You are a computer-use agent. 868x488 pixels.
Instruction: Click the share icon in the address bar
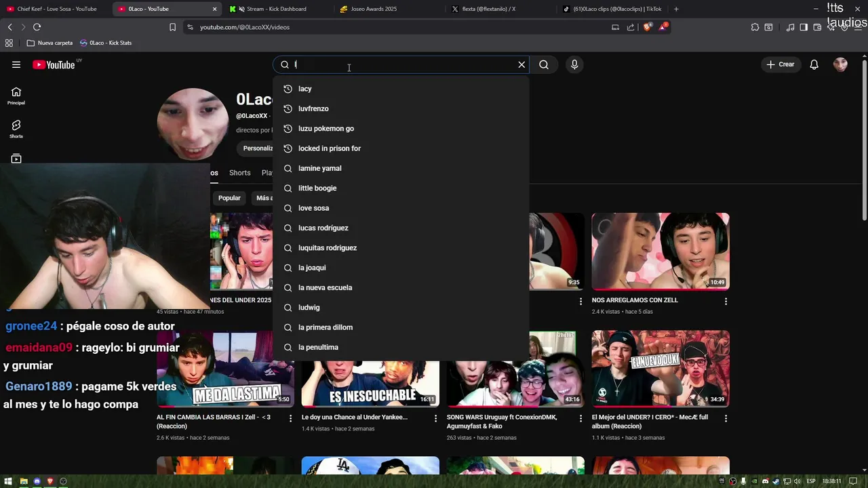tap(631, 27)
